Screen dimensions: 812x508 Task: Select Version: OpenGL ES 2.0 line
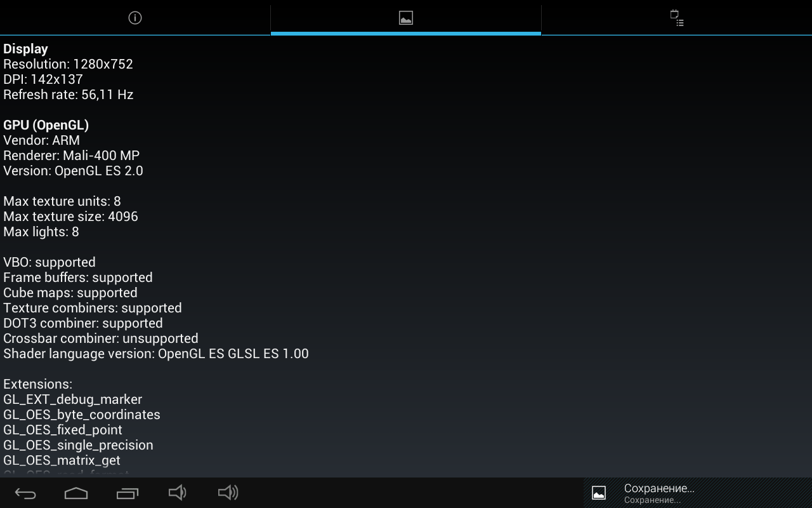click(73, 171)
